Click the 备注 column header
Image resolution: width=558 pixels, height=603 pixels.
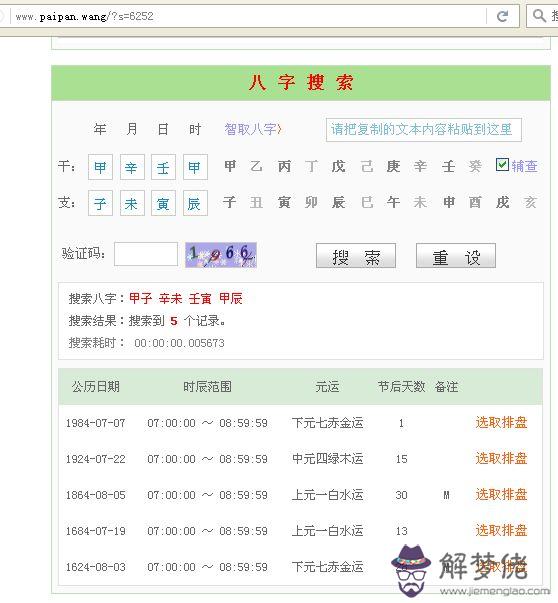(446, 386)
